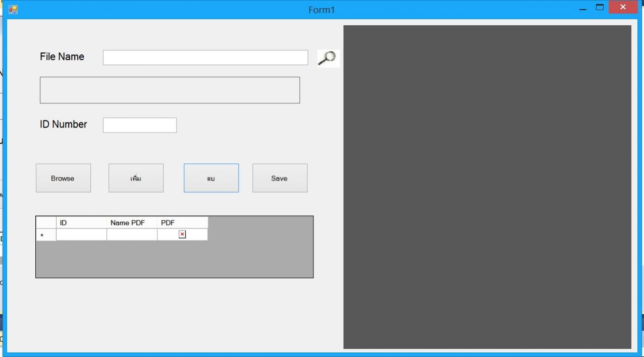Focus the ID Number text box

140,125
